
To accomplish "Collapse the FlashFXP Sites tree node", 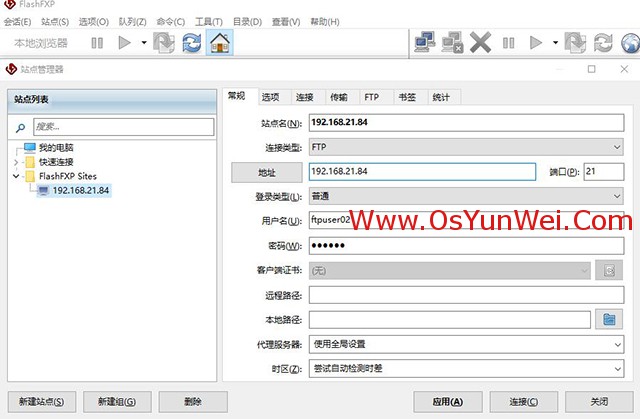I will point(16,176).
